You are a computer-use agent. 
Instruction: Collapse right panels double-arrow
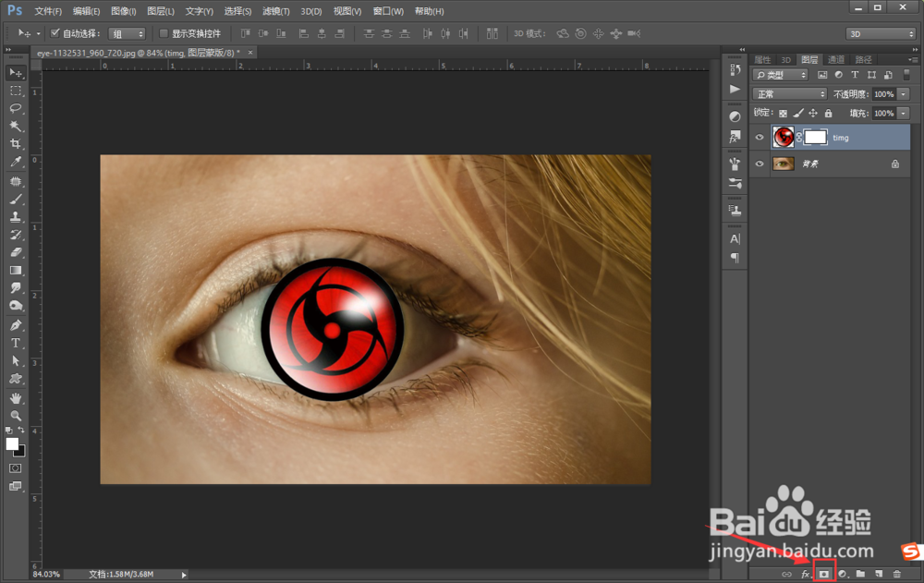click(x=914, y=50)
